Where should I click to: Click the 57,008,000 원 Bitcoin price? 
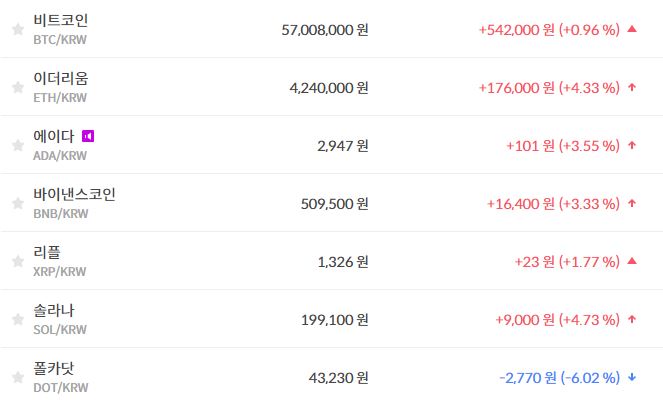325,30
